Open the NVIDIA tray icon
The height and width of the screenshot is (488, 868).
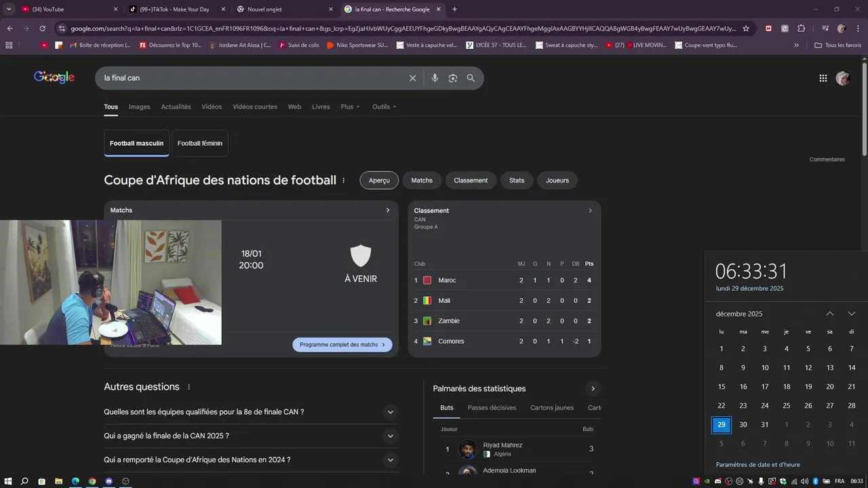707,481
